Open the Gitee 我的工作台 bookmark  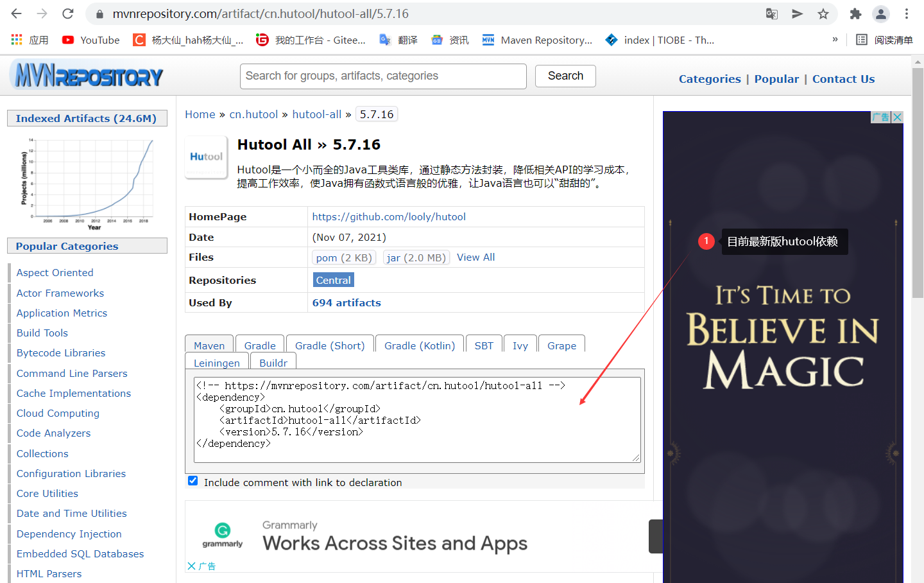tap(311, 40)
